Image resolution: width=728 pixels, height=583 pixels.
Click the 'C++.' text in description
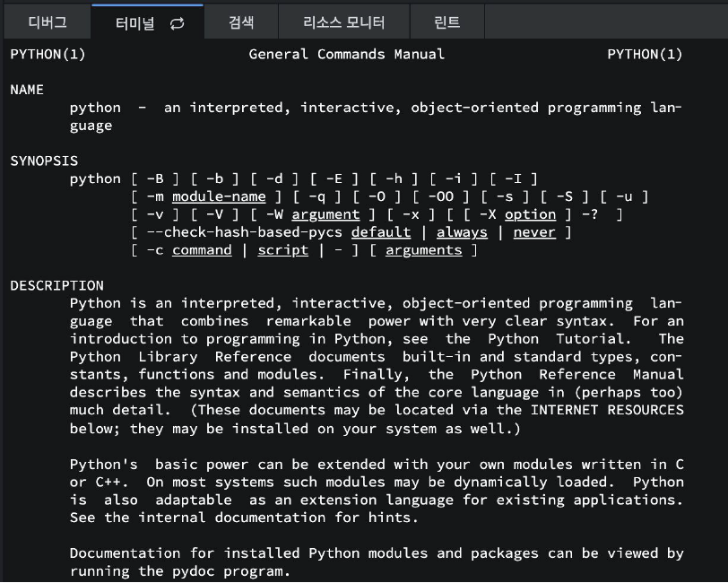coord(112,482)
